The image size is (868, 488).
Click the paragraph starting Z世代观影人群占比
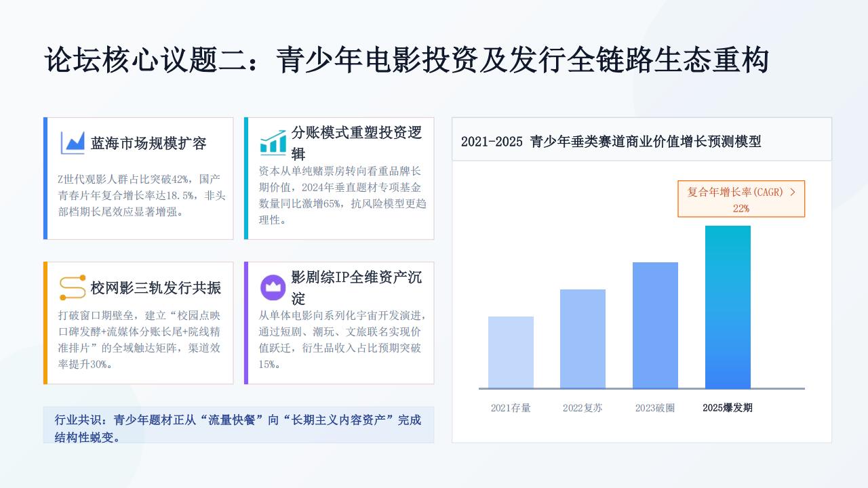point(142,195)
